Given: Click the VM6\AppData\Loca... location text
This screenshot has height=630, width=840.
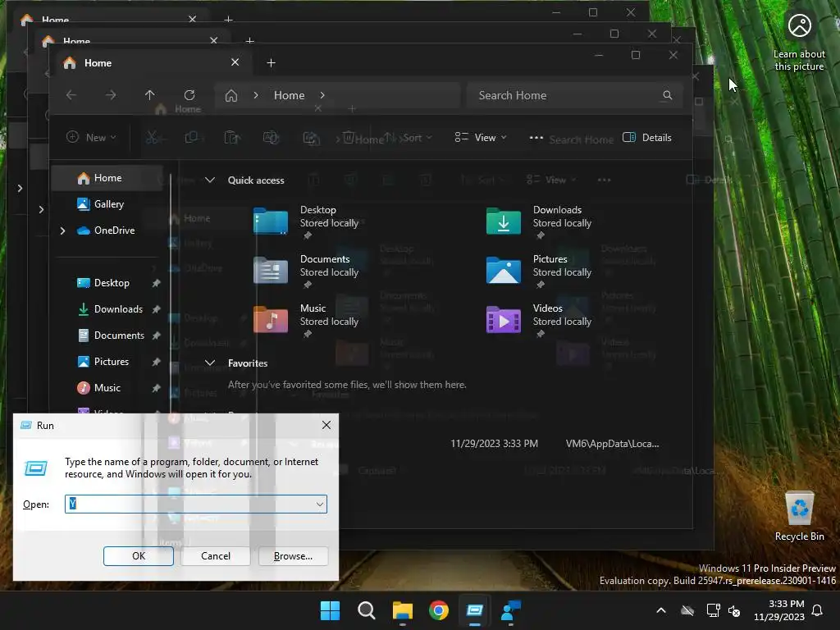Looking at the screenshot, I should (612, 444).
